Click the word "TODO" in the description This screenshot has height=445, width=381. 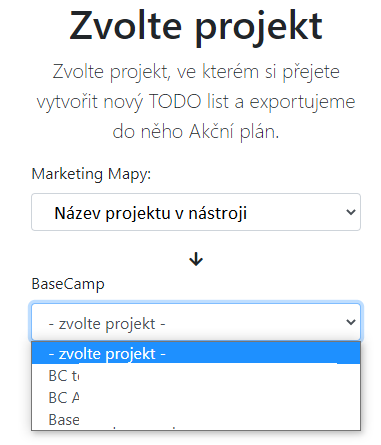175,101
